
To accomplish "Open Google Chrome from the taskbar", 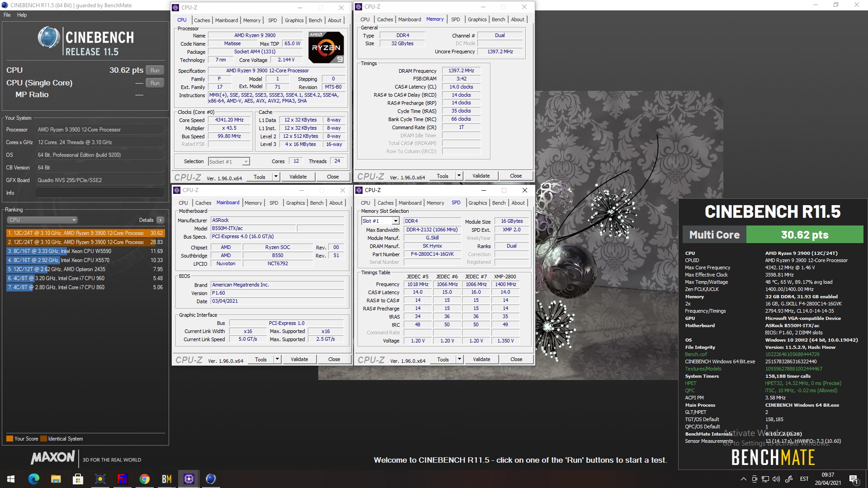I will click(x=145, y=479).
